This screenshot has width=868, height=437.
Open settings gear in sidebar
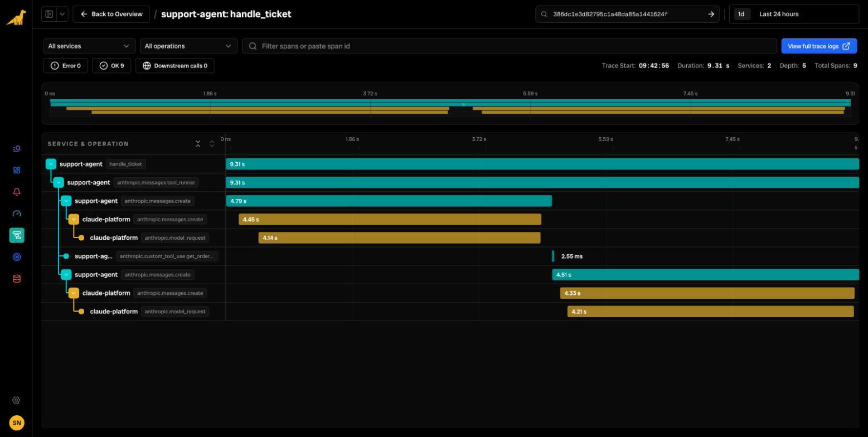click(16, 400)
